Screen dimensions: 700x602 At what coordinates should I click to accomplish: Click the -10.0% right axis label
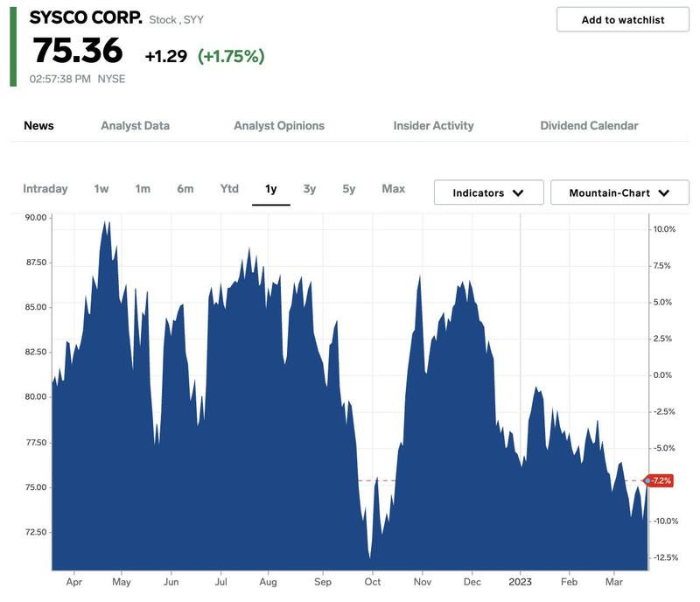666,521
